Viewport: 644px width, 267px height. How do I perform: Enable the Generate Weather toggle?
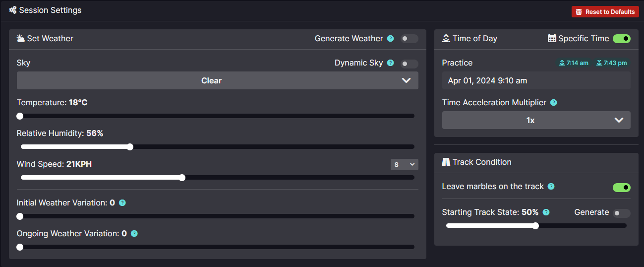(410, 39)
